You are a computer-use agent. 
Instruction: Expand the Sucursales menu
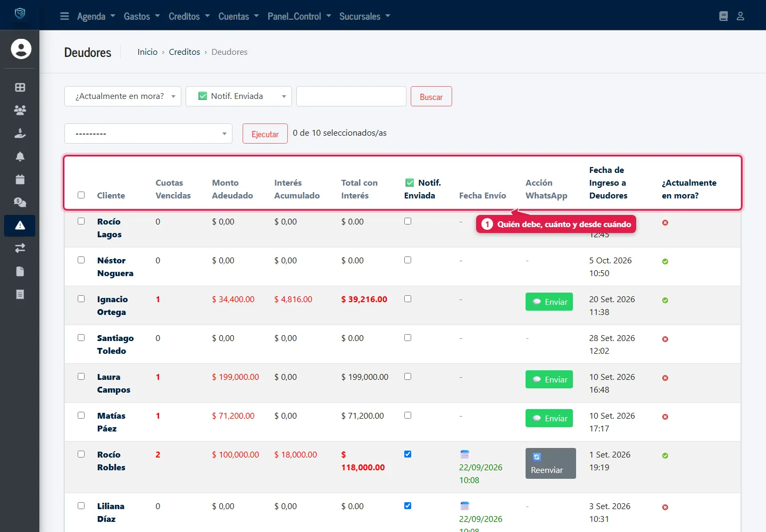coord(365,16)
